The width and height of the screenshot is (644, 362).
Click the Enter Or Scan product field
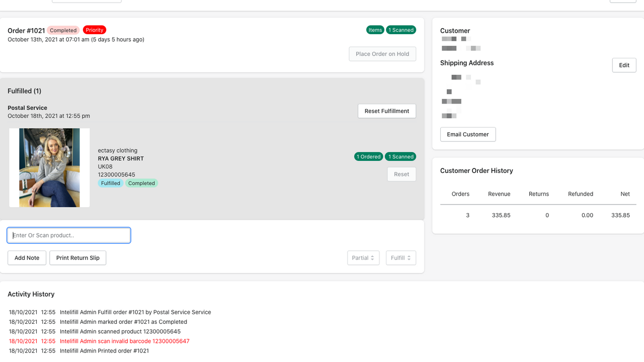68,235
